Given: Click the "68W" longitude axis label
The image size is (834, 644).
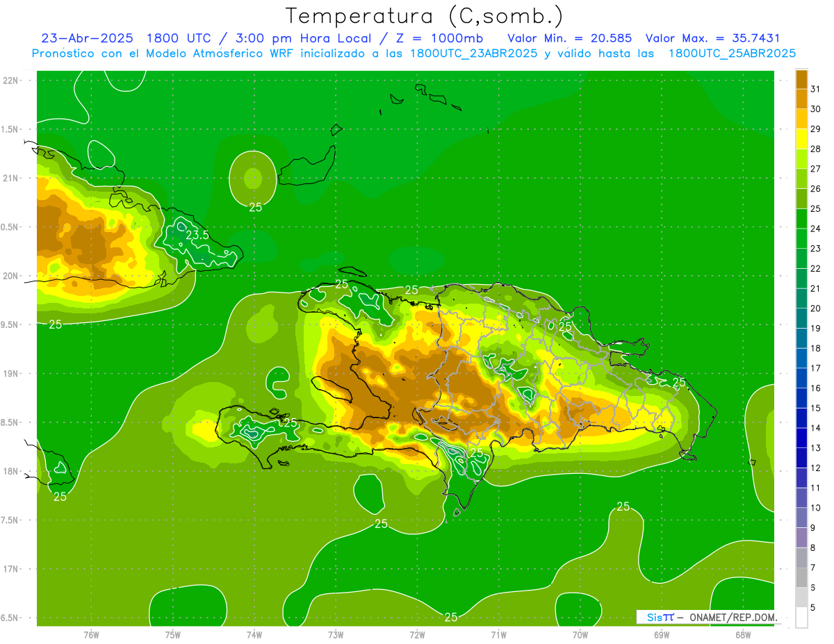Looking at the screenshot, I should (743, 635).
